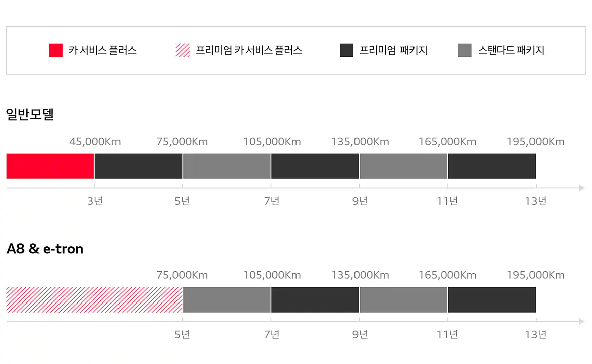Click the hatched red segment in the A8 & e-tron bar
Image resolution: width=592 pixels, height=364 pixels.
94,300
